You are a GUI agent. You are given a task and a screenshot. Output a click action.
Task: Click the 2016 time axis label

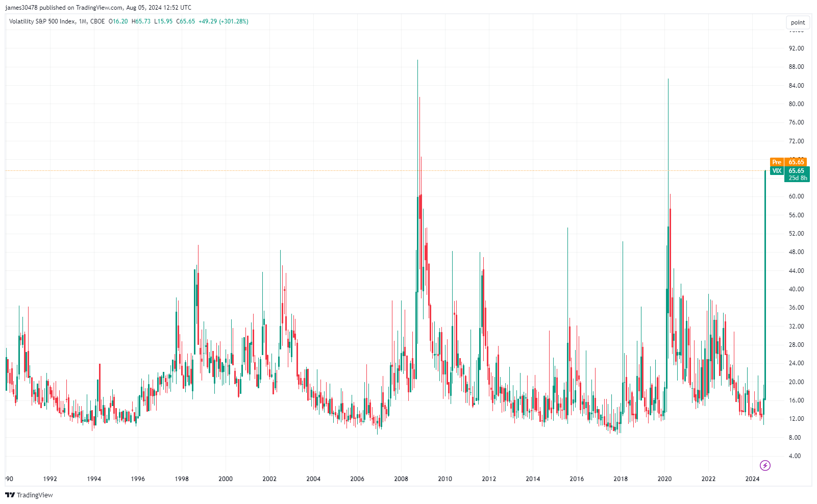pyautogui.click(x=577, y=479)
